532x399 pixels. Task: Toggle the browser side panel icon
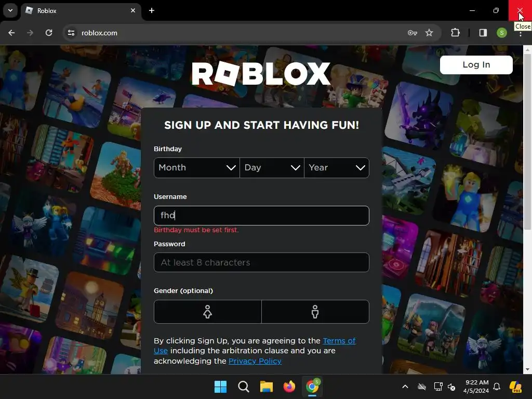(x=483, y=33)
